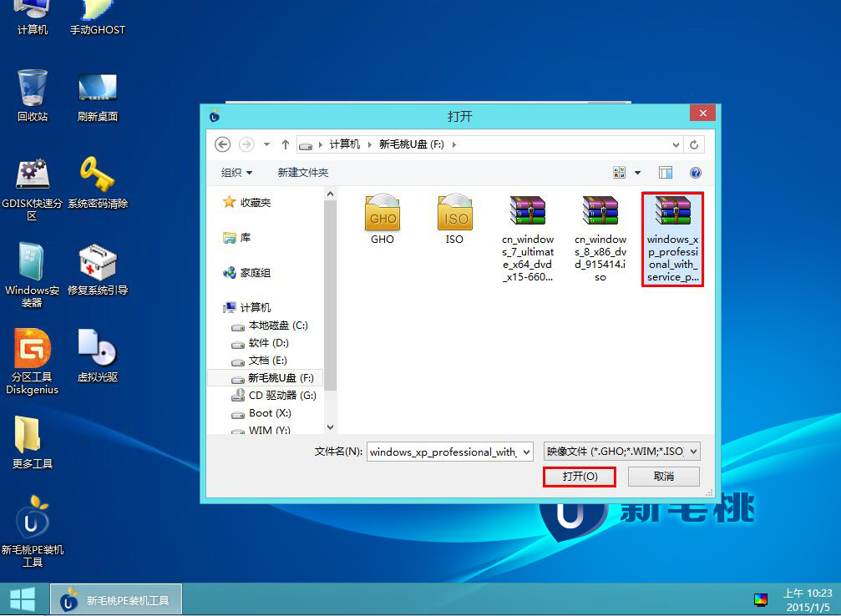Click 新建文件夹 to create a folder
The width and height of the screenshot is (841, 616).
tap(303, 173)
